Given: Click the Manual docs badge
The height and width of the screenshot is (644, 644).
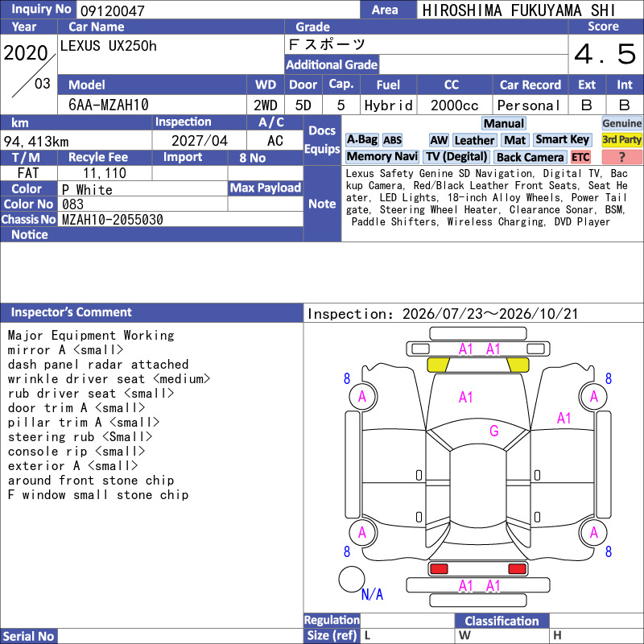Looking at the screenshot, I should click(504, 123).
